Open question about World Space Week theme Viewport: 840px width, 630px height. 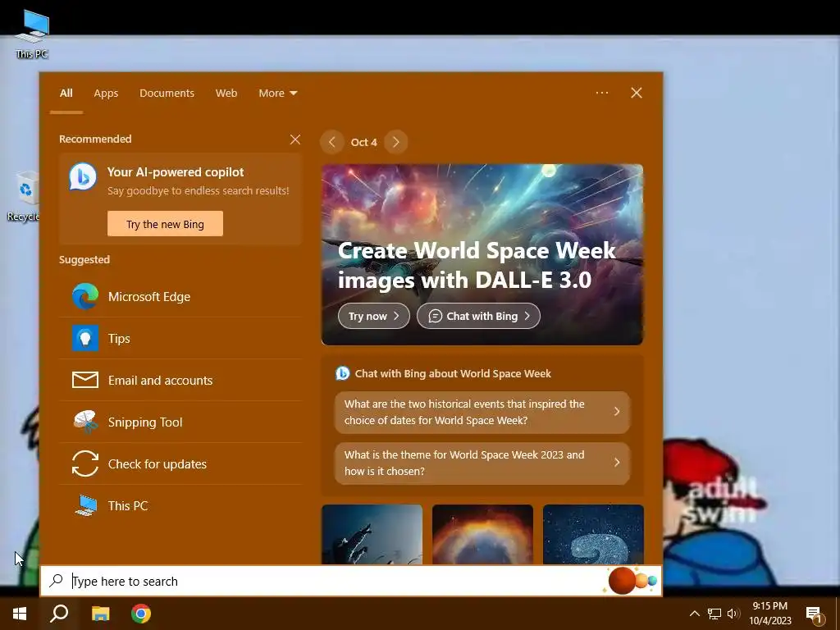pos(482,463)
